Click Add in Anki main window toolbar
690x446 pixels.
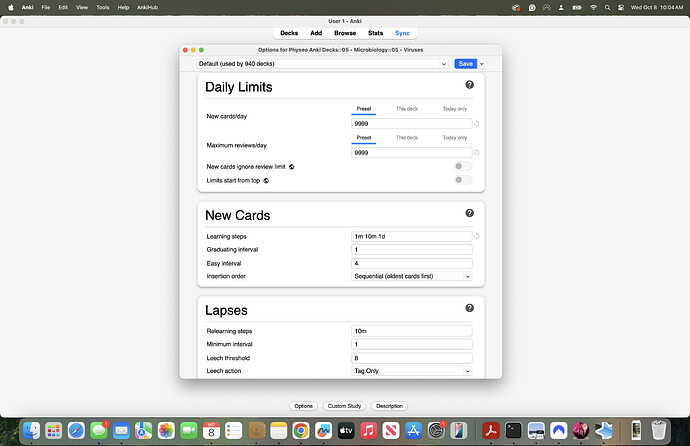[316, 33]
